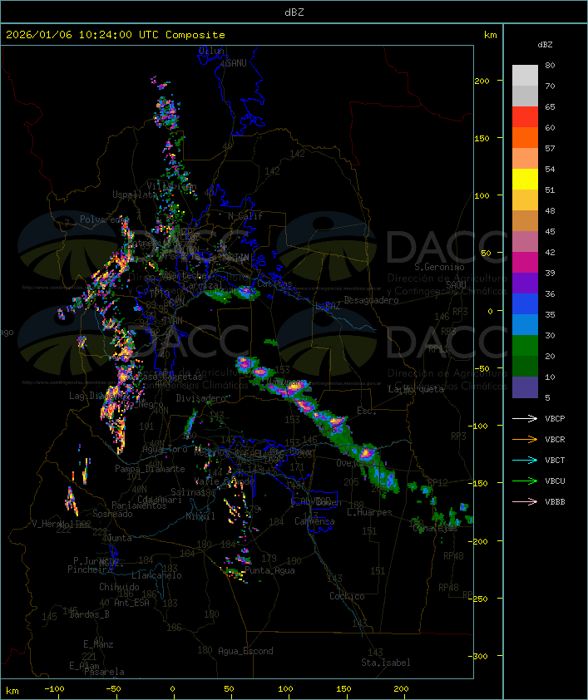Image resolution: width=588 pixels, height=700 pixels.
Task: Click the pink VBBB arrow icon
Action: [x=525, y=501]
